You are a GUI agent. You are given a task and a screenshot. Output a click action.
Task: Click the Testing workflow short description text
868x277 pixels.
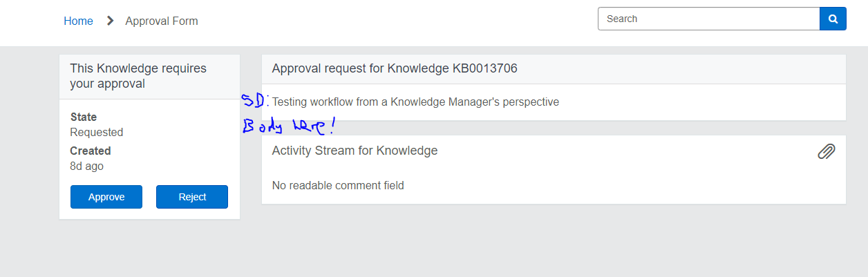415,102
